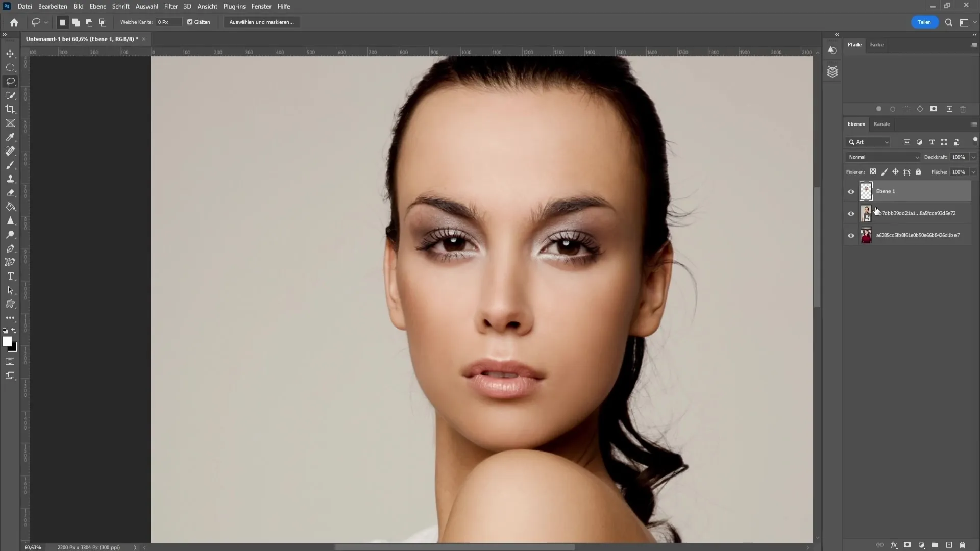Screen dimensions: 980x551
Task: Select the Rectangular Marquee tool
Action: pos(10,67)
